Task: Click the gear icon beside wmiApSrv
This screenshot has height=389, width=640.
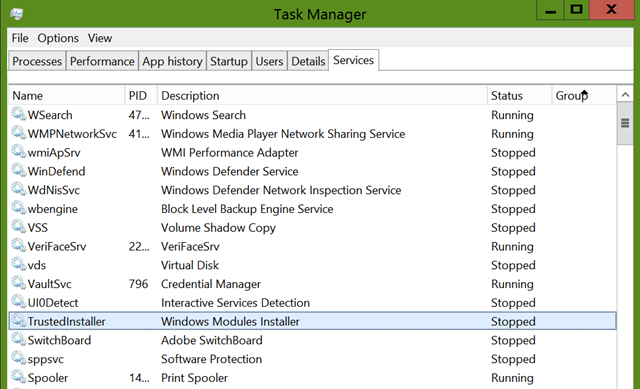Action: [x=18, y=151]
